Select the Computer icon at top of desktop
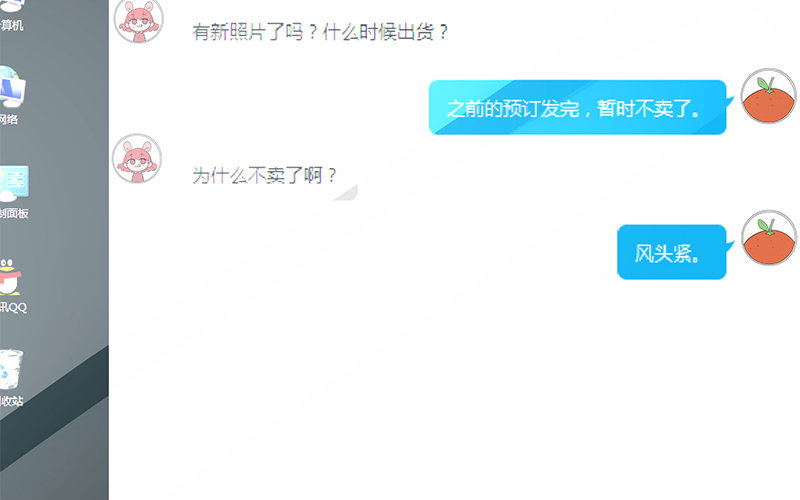This screenshot has height=500, width=800. point(12,6)
